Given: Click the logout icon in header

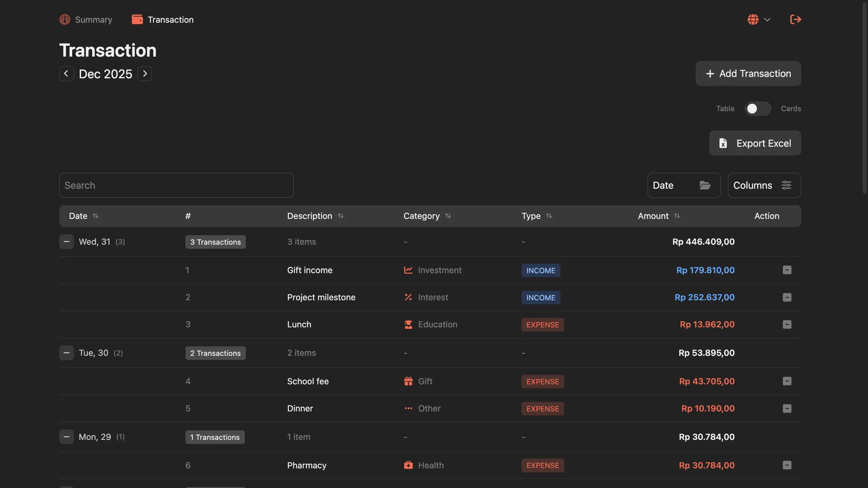Looking at the screenshot, I should [795, 19].
